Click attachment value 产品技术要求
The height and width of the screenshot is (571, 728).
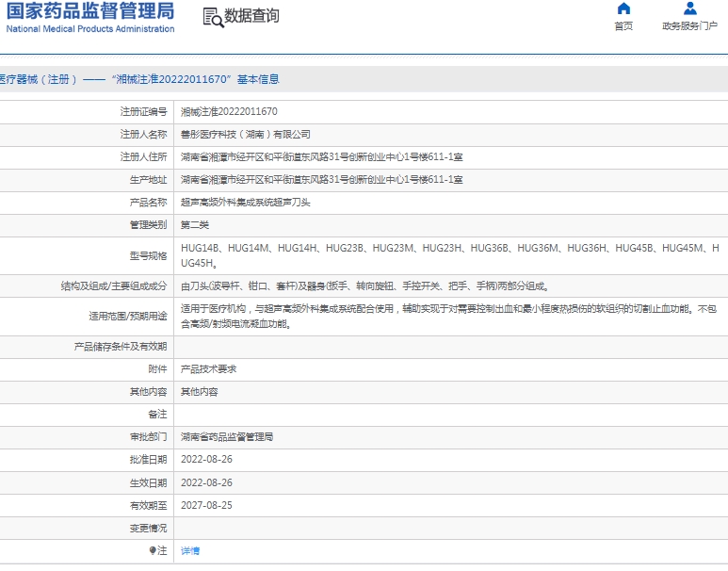coord(208,369)
